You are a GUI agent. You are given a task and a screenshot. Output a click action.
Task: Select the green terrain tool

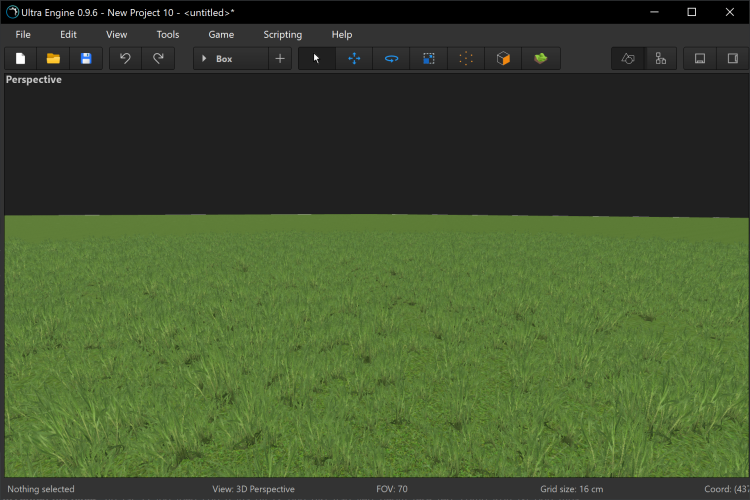click(x=541, y=58)
